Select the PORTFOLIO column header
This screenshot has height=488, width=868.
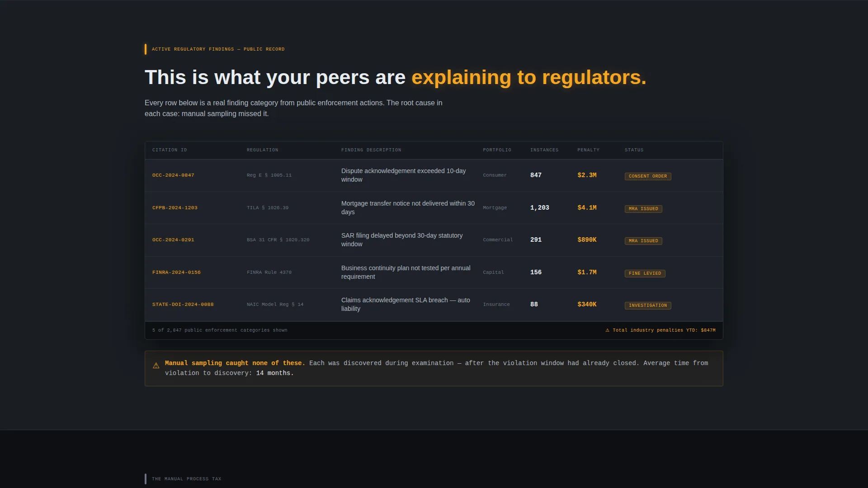[x=497, y=150]
